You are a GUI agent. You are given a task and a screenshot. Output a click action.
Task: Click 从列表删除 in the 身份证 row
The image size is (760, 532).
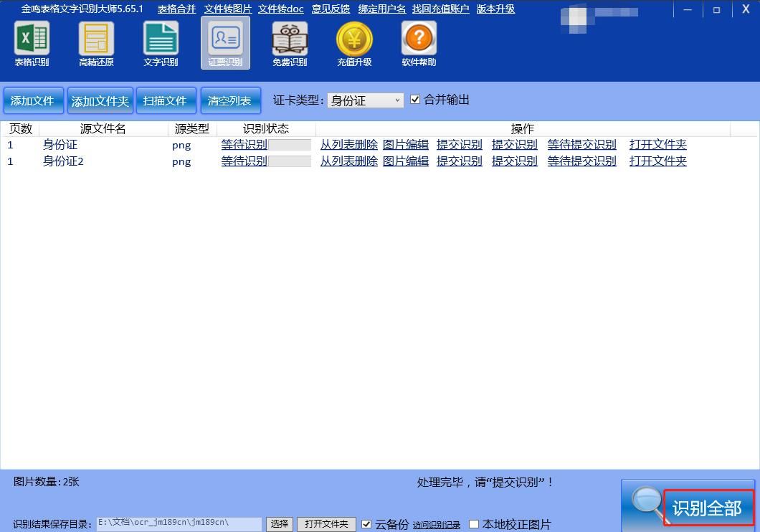(349, 144)
